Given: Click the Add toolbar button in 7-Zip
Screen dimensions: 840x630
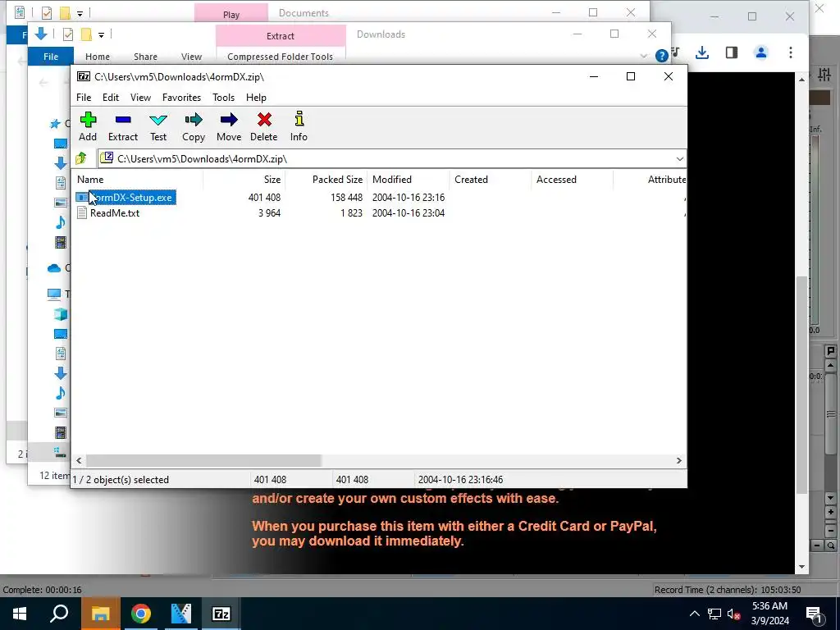Looking at the screenshot, I should click(88, 126).
